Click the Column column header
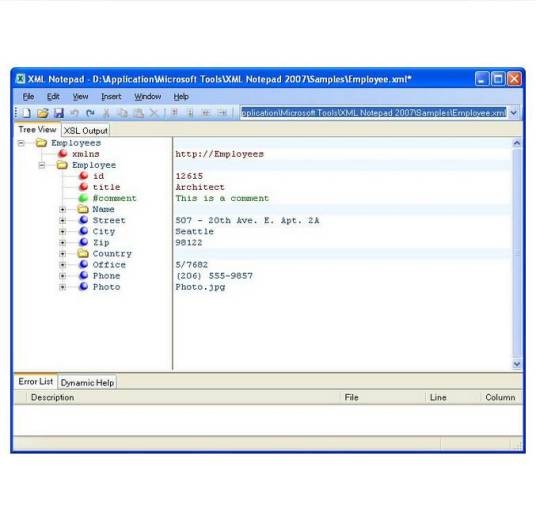Screen dimensions: 536x505 501,397
